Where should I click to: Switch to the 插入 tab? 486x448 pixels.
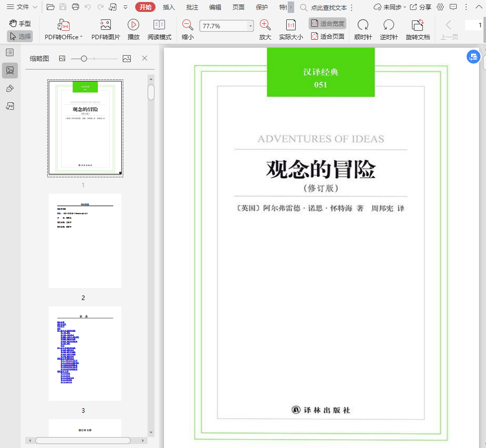168,7
